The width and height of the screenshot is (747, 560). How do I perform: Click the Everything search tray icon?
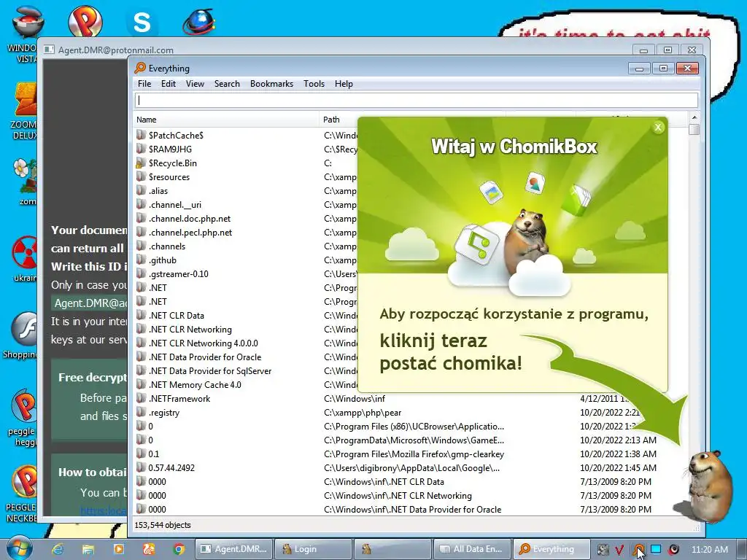638,550
